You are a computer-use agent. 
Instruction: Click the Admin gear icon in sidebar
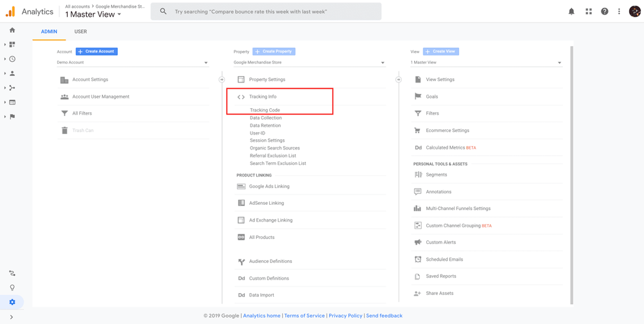click(12, 302)
